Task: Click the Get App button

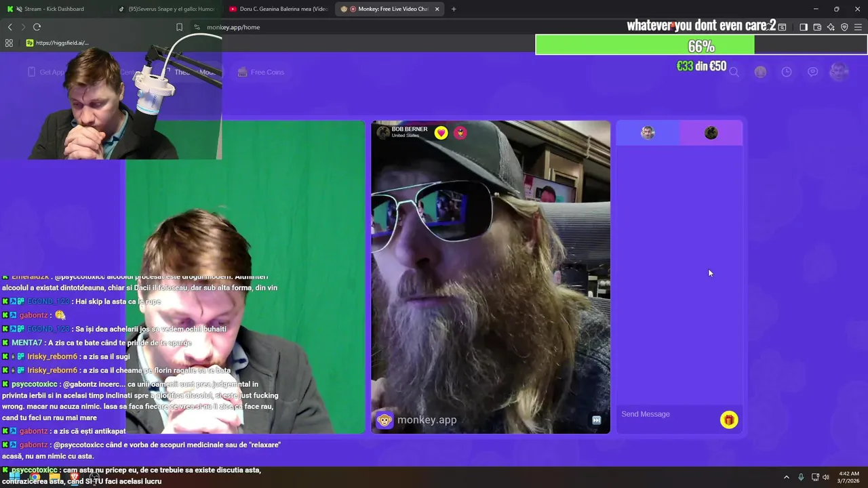Action: [x=47, y=72]
